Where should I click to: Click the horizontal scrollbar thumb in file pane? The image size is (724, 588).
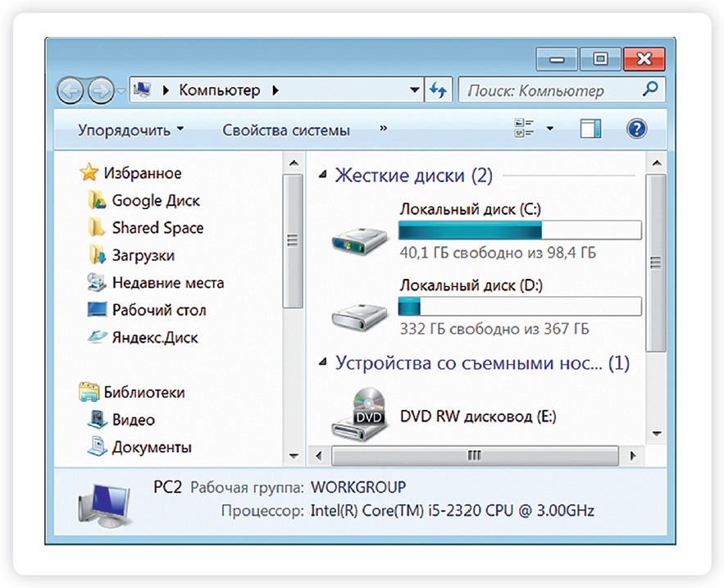(x=473, y=455)
